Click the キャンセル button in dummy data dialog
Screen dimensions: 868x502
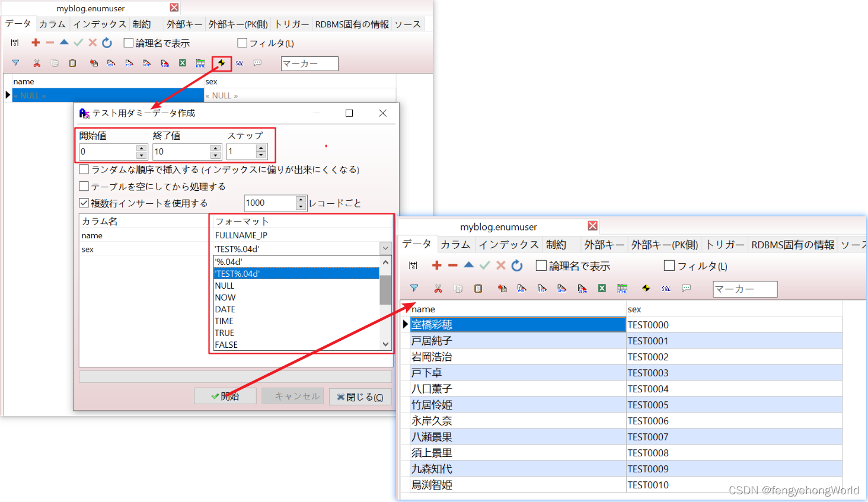293,396
